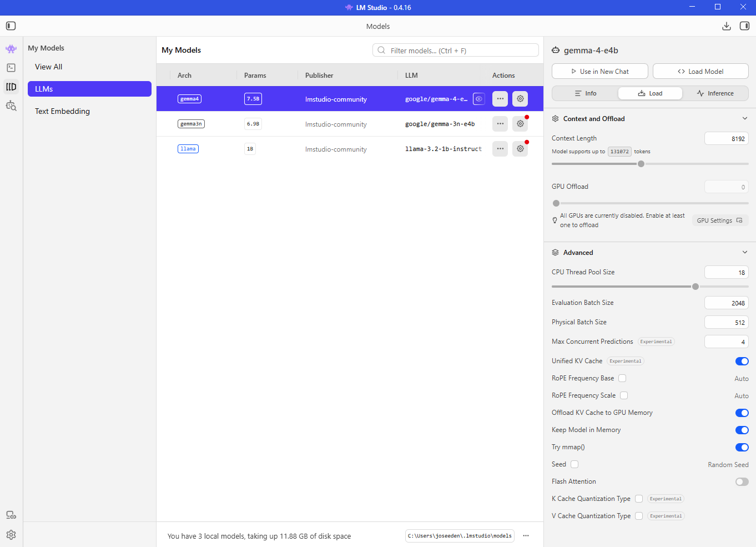Enable the Flash Attention toggle

tap(742, 481)
